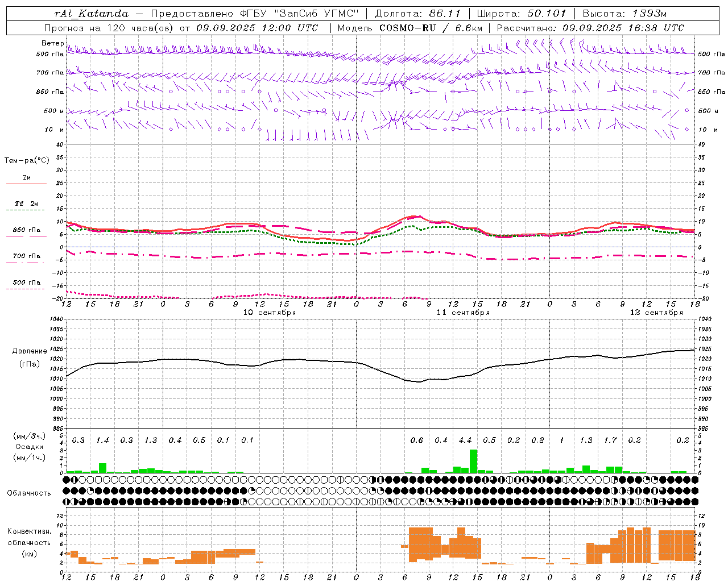Image resolution: width=728 pixels, height=582 pixels.
Task: Click the elevation value Высота: 1393м
Action: pyautogui.click(x=625, y=14)
